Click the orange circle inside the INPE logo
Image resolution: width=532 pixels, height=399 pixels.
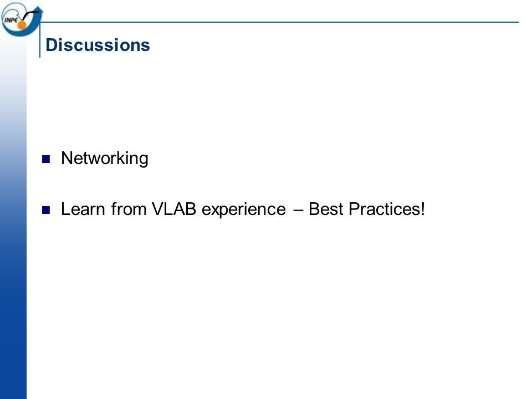(22, 25)
